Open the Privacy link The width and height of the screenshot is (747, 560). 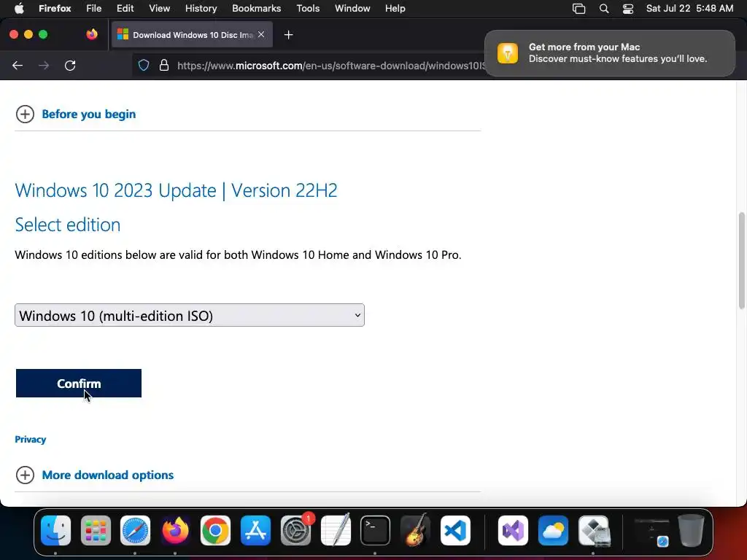point(31,439)
